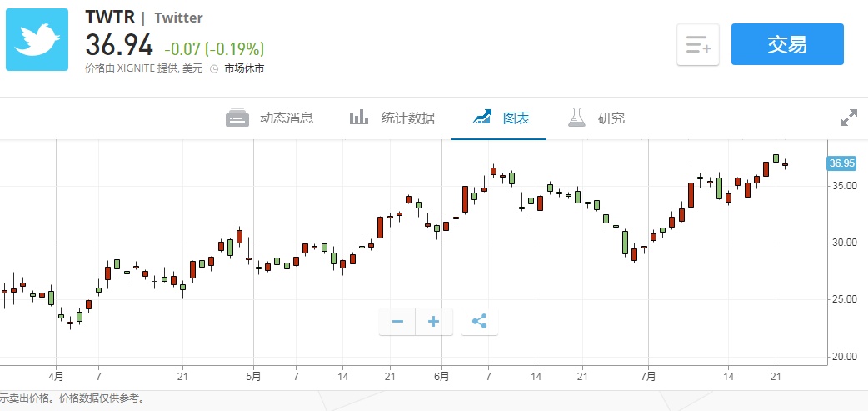Click the Twitter bird logo
The image size is (868, 411).
click(x=37, y=40)
